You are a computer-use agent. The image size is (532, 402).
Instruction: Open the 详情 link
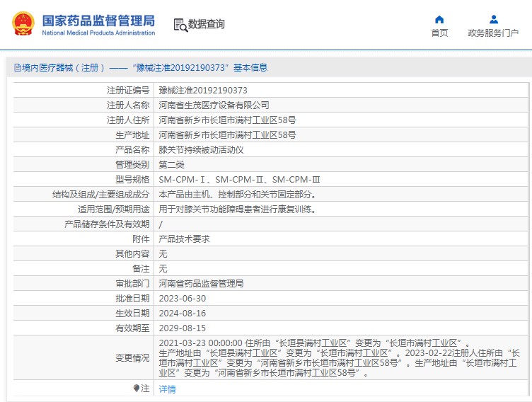click(x=167, y=389)
